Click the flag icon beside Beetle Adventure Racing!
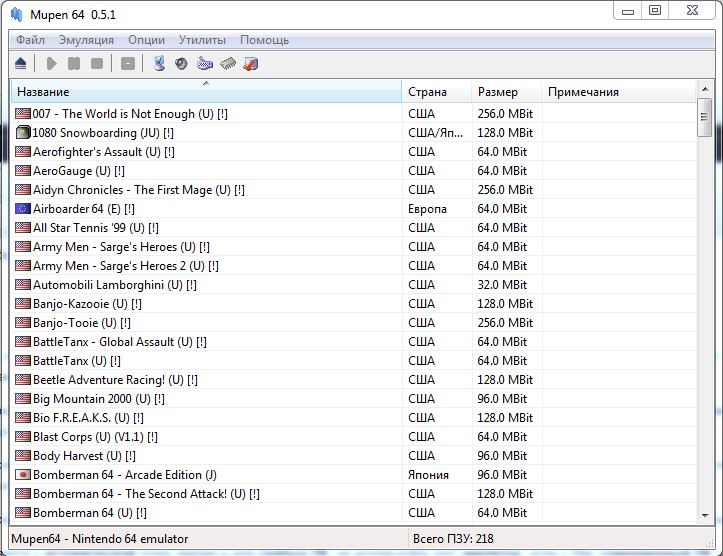Viewport: 723px width, 556px height. pyautogui.click(x=23, y=380)
